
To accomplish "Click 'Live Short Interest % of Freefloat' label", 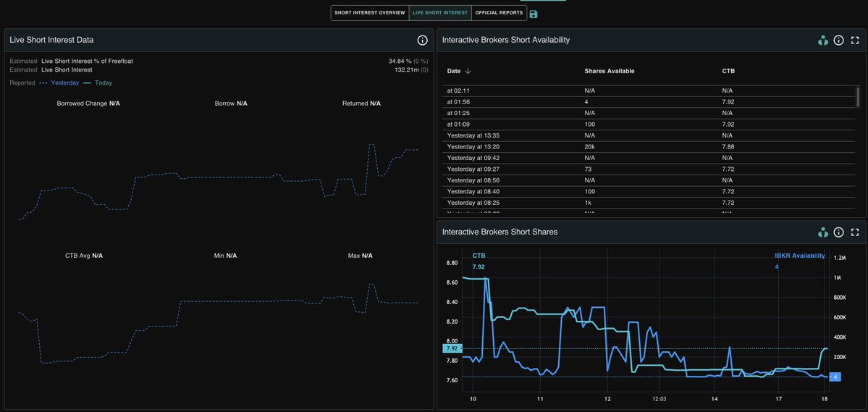I will click(87, 61).
